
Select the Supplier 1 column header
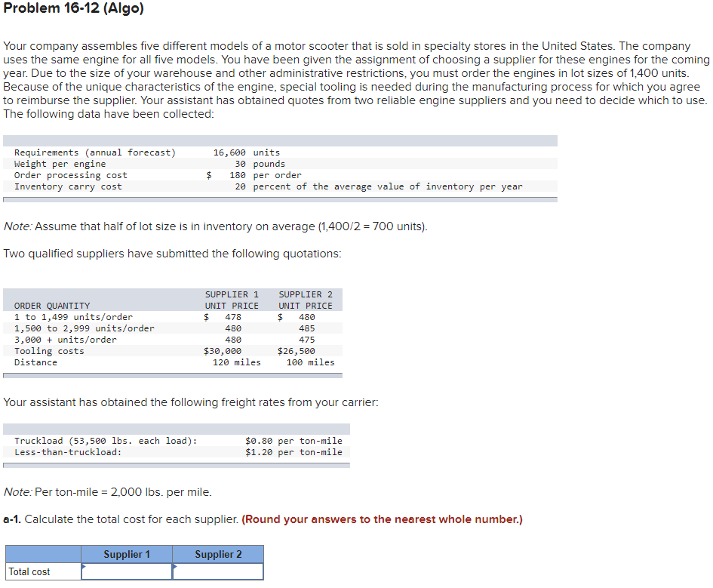click(x=125, y=553)
